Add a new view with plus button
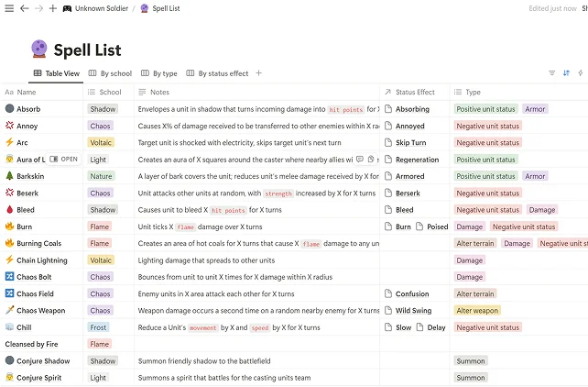Image resolution: width=588 pixels, height=387 pixels. click(x=258, y=73)
